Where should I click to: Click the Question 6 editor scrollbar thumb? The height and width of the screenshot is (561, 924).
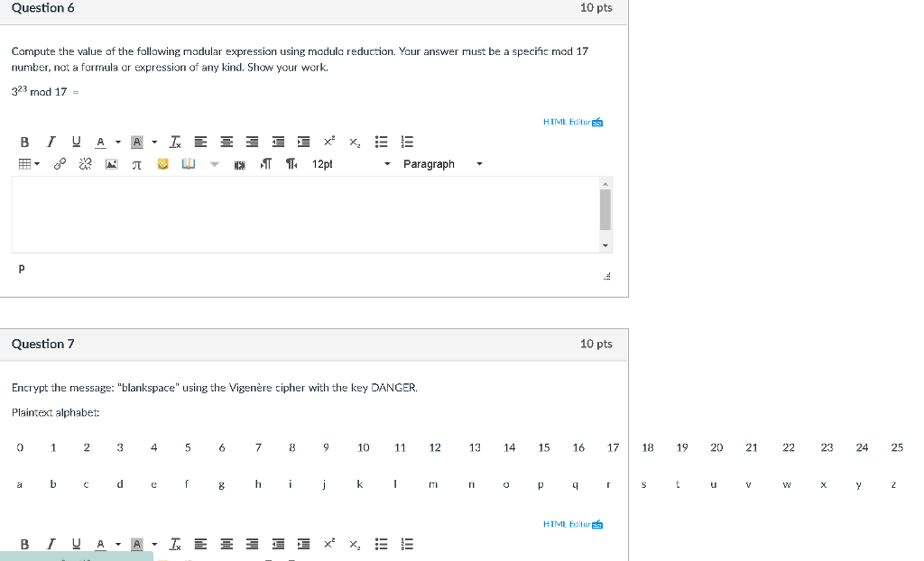(605, 210)
